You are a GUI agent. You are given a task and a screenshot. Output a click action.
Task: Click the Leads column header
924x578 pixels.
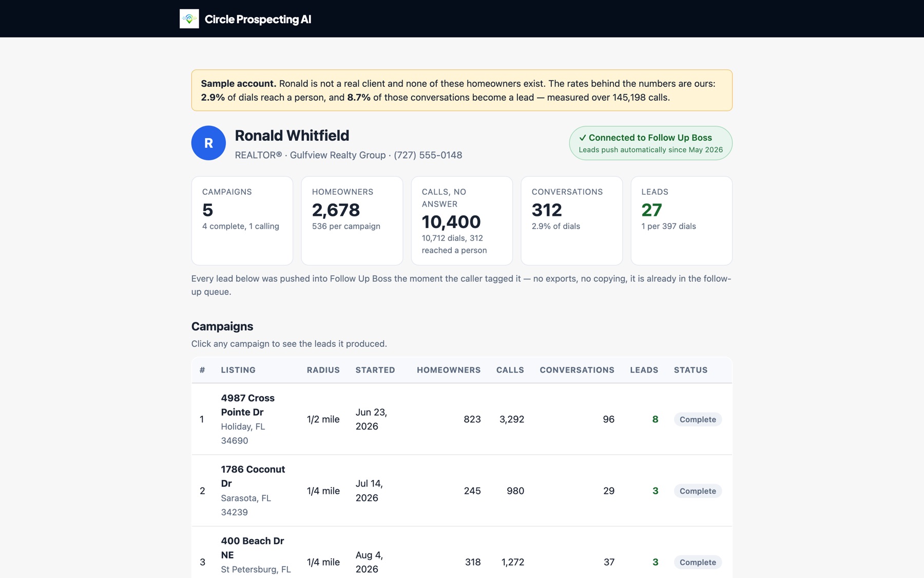pos(644,370)
